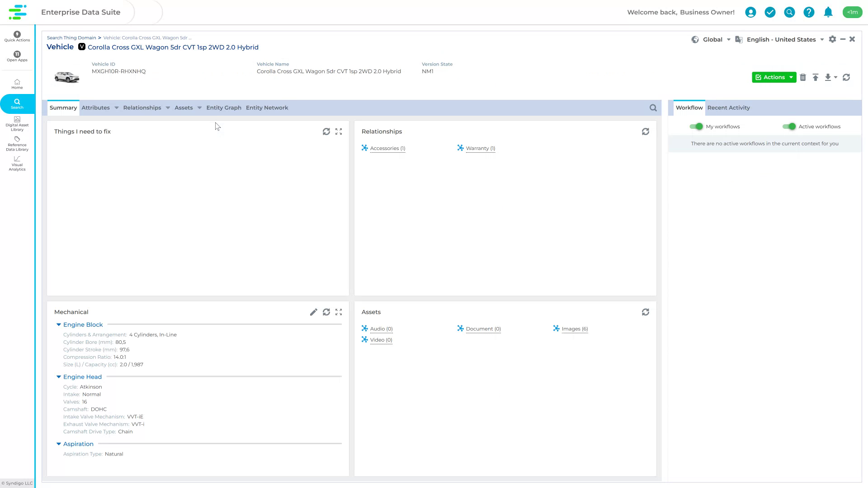Open the Quick Actions panel
The height and width of the screenshot is (488, 868).
pyautogui.click(x=17, y=36)
